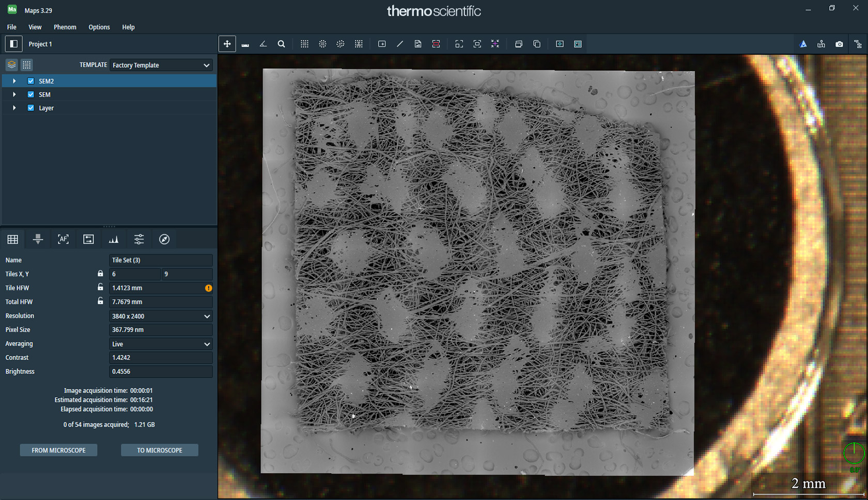Expand the SEM2 tree node
The height and width of the screenshot is (500, 868).
click(14, 81)
